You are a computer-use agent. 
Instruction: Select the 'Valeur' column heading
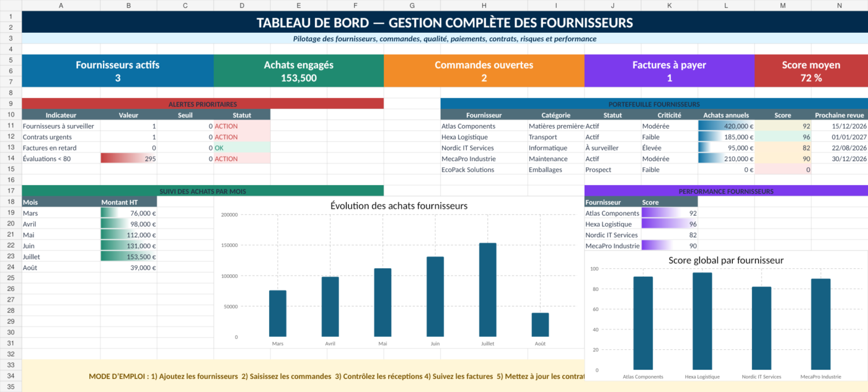point(128,115)
